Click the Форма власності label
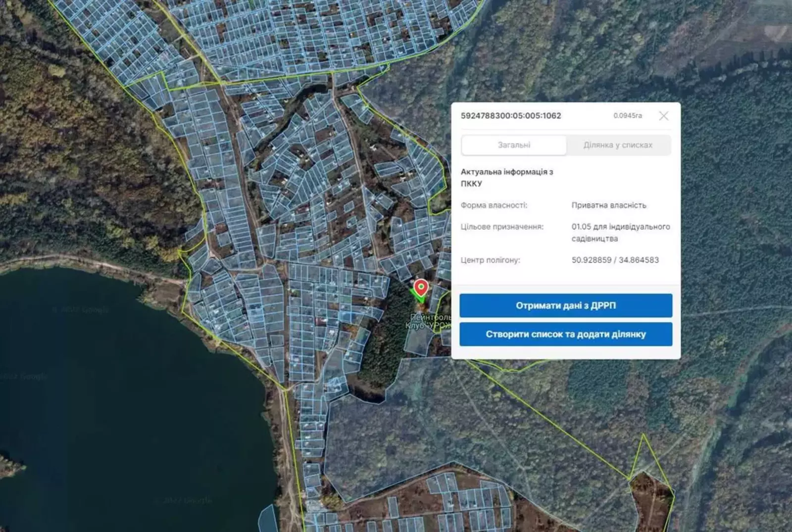The image size is (792, 532). pos(494,205)
